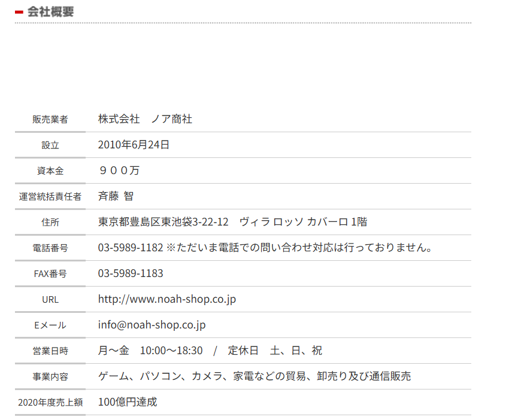Select the 営業日時 label cell

(x=50, y=351)
